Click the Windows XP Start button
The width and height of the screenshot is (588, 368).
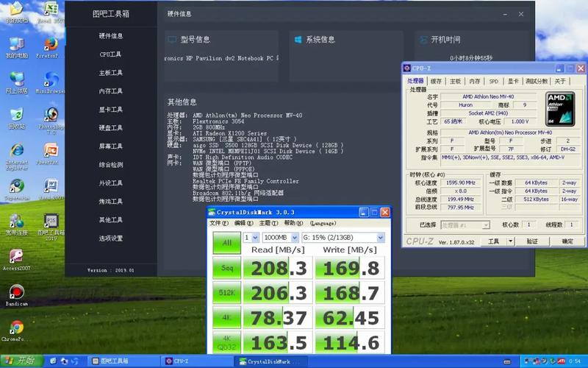(x=20, y=361)
